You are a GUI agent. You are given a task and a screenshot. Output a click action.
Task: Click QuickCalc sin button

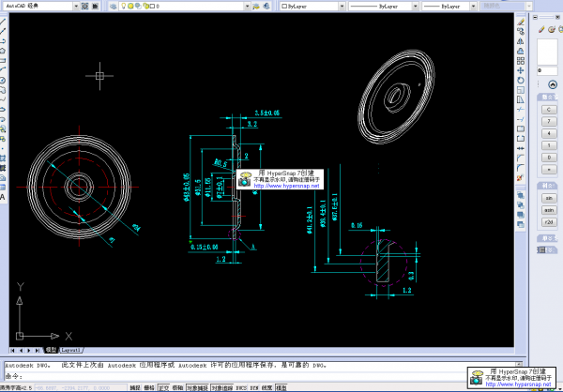pyautogui.click(x=549, y=198)
